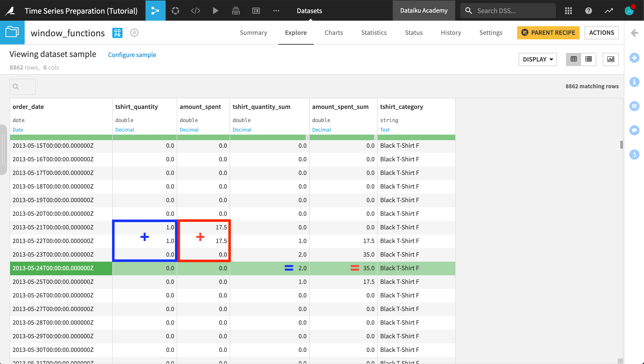
Task: Click the 35.0 amount_spent_sum cell for 2013-05-23
Action: pyautogui.click(x=343, y=255)
